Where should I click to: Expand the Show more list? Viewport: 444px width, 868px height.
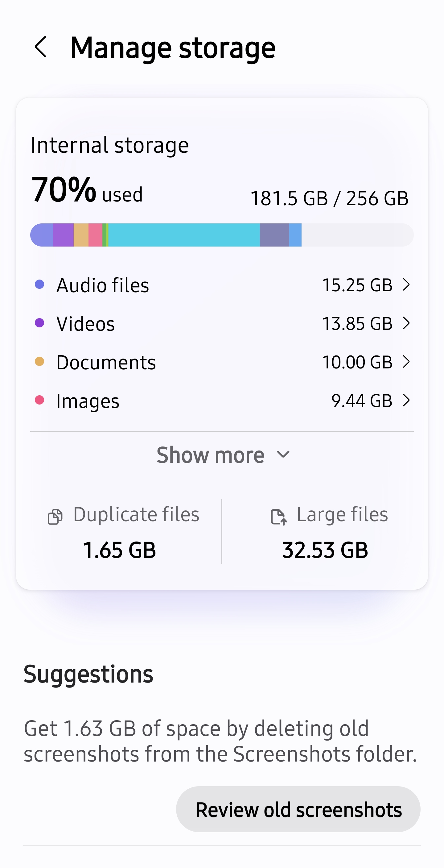pyautogui.click(x=222, y=455)
